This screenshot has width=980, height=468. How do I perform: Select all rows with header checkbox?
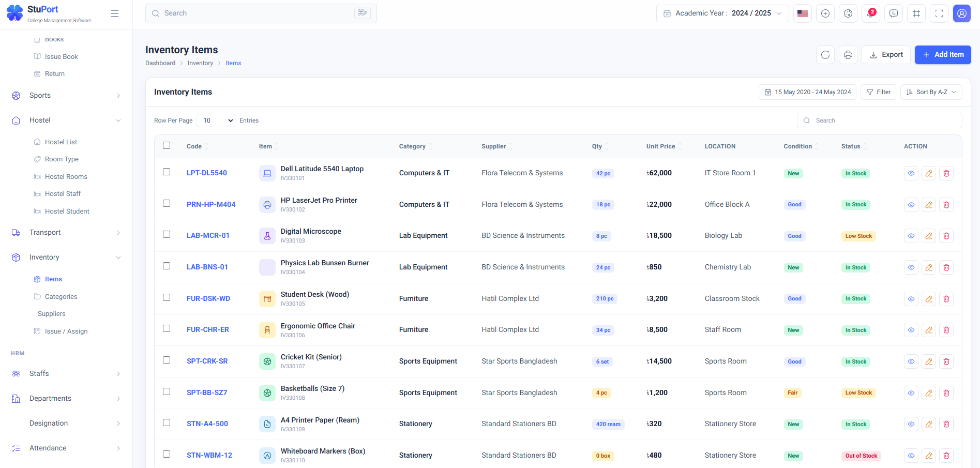[167, 145]
